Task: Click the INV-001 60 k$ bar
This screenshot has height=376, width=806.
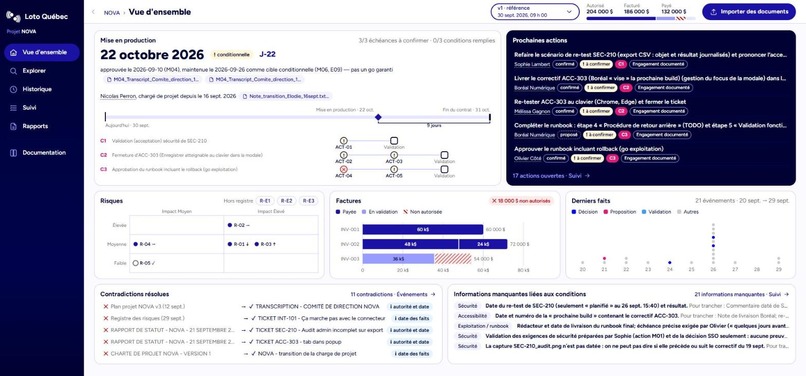Action: (x=423, y=229)
